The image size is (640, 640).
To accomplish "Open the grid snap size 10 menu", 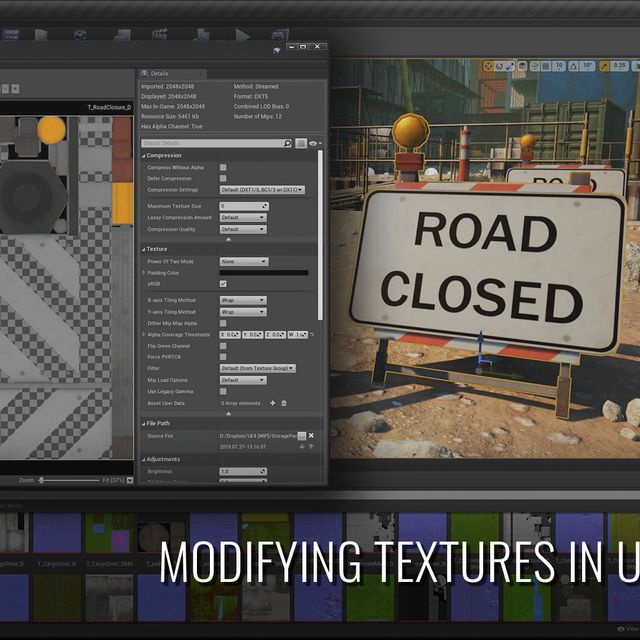I will point(559,66).
